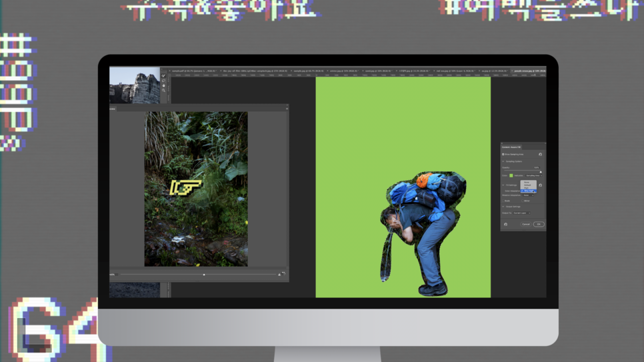Click the OK button
Screen dimensions: 644x362
click(539, 225)
